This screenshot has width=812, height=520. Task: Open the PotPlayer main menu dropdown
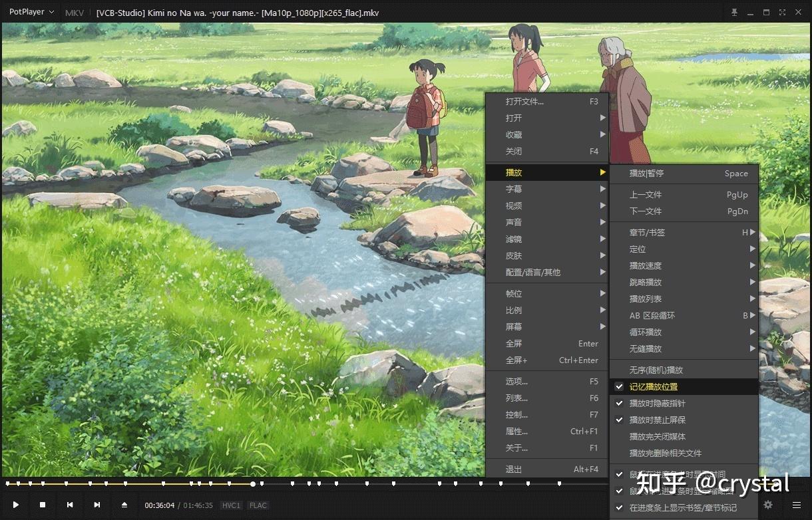point(31,12)
